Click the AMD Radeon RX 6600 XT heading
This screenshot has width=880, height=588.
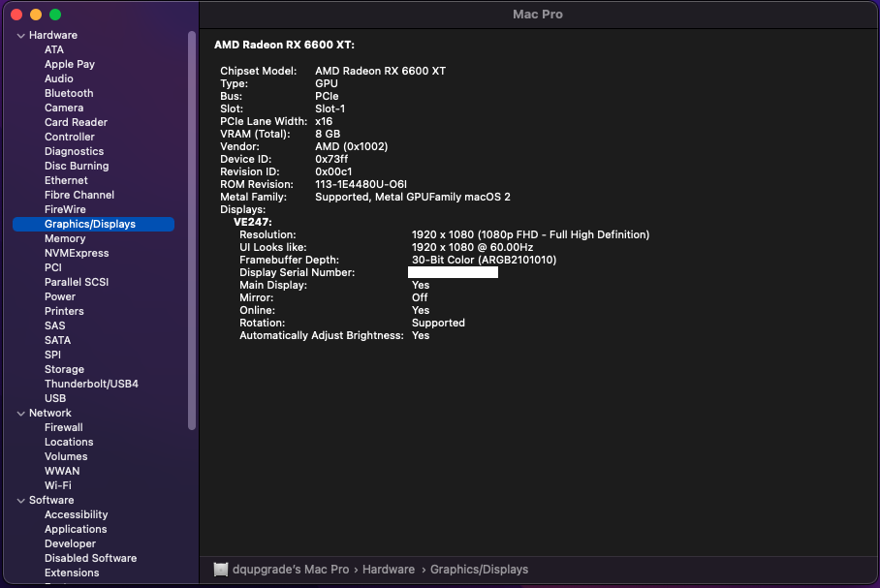click(x=284, y=45)
